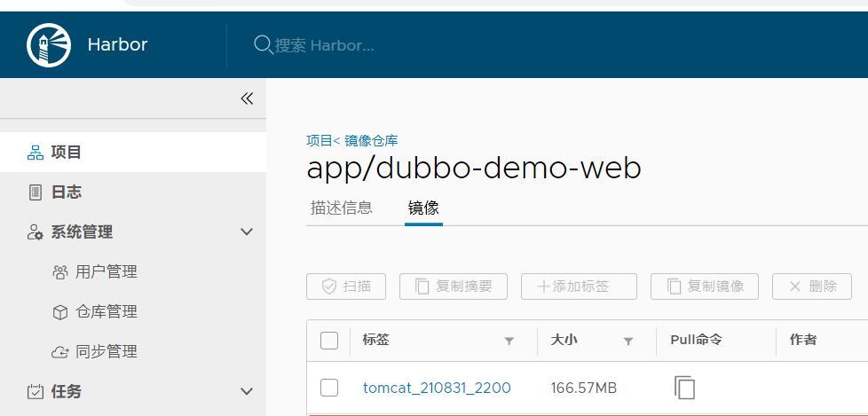Copy pull command for tomcat_210831_2200
The height and width of the screenshot is (416, 868).
click(x=685, y=388)
